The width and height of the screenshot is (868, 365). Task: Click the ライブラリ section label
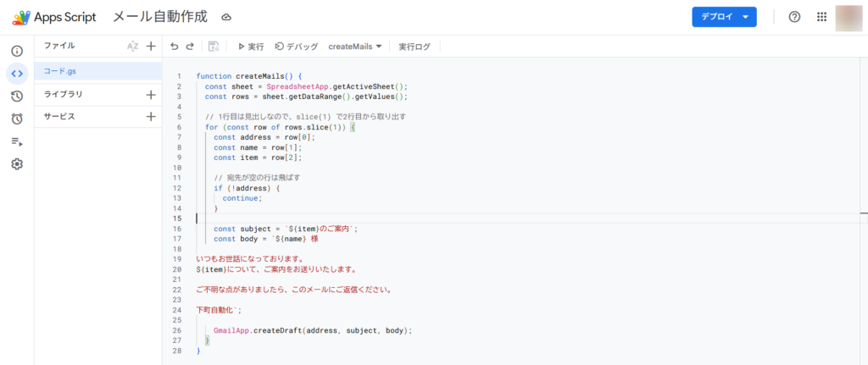coord(63,95)
